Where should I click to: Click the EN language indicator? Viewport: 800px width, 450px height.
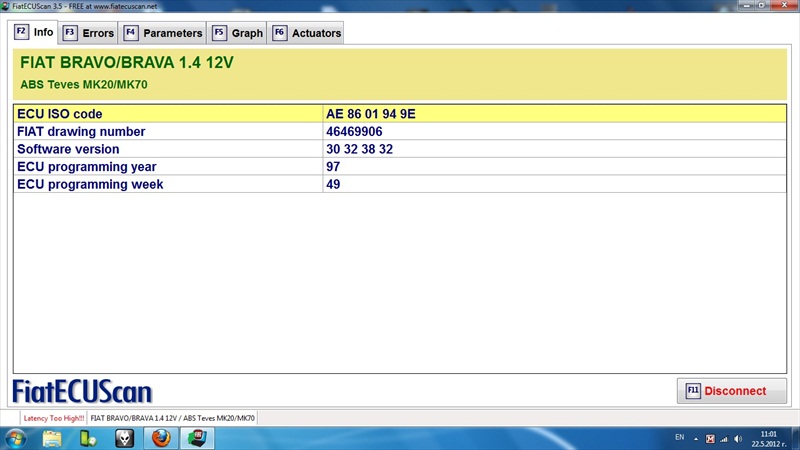pos(680,438)
